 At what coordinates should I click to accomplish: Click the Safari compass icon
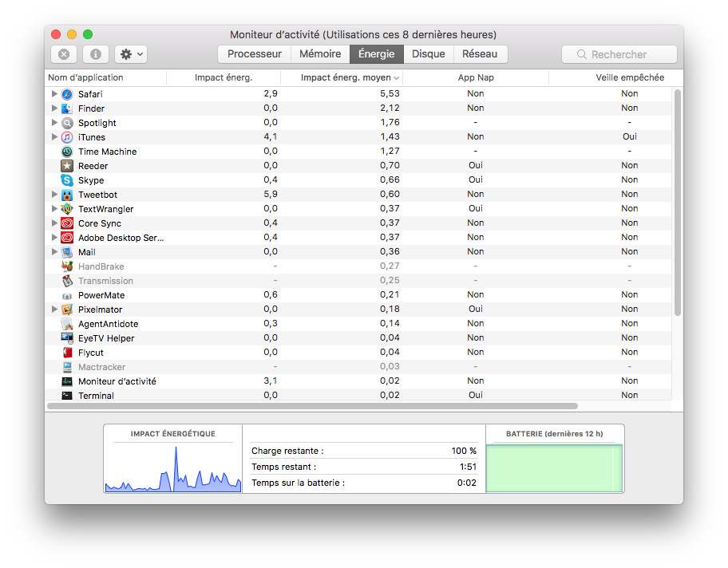[67, 94]
